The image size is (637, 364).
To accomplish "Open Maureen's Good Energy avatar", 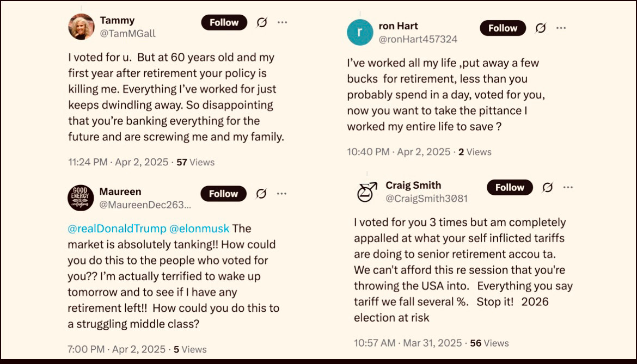I will [81, 198].
